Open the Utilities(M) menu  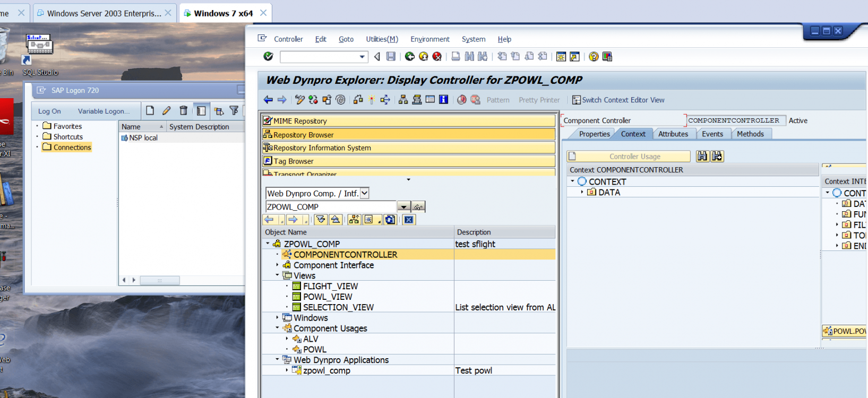(382, 39)
